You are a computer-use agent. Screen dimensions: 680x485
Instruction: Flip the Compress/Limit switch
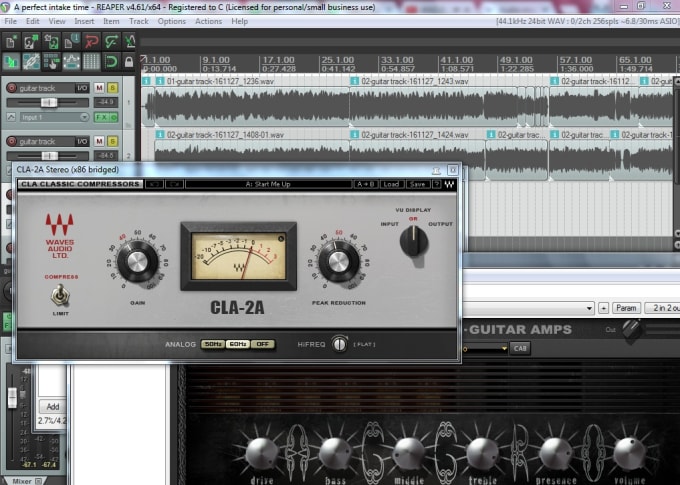click(60, 295)
